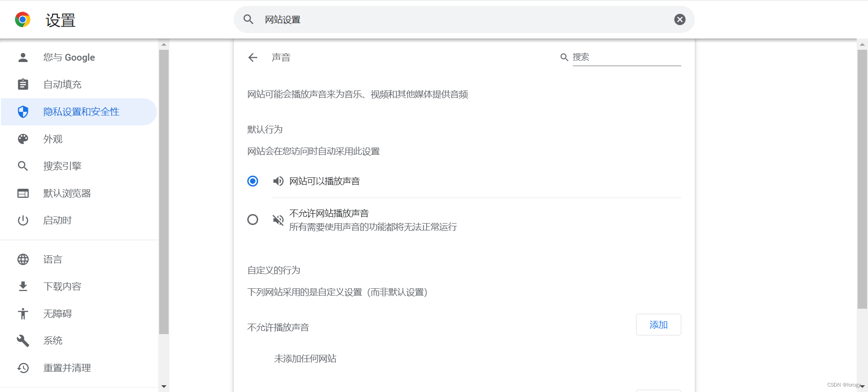Click the magnifier icon in the top search bar

point(248,19)
